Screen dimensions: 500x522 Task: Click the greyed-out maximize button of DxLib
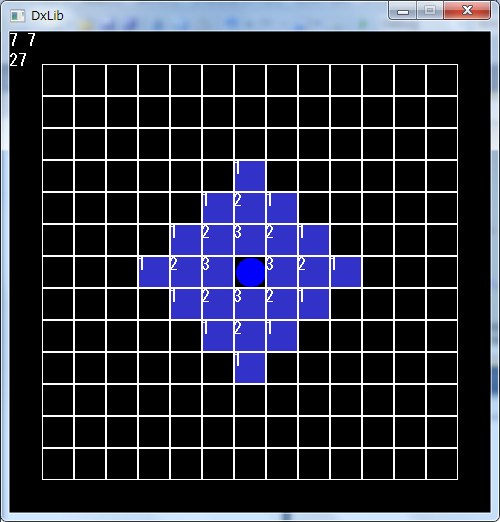click(x=430, y=11)
